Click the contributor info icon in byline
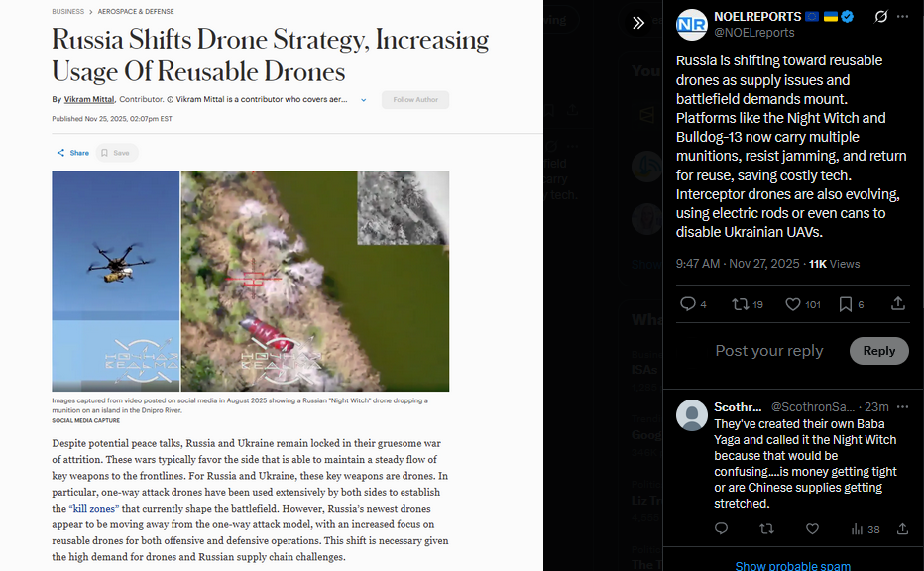 click(170, 99)
